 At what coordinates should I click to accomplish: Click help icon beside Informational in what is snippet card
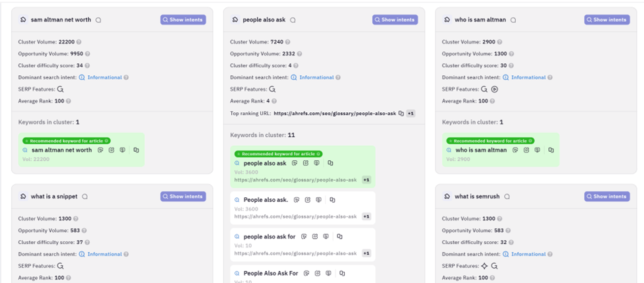tap(126, 254)
